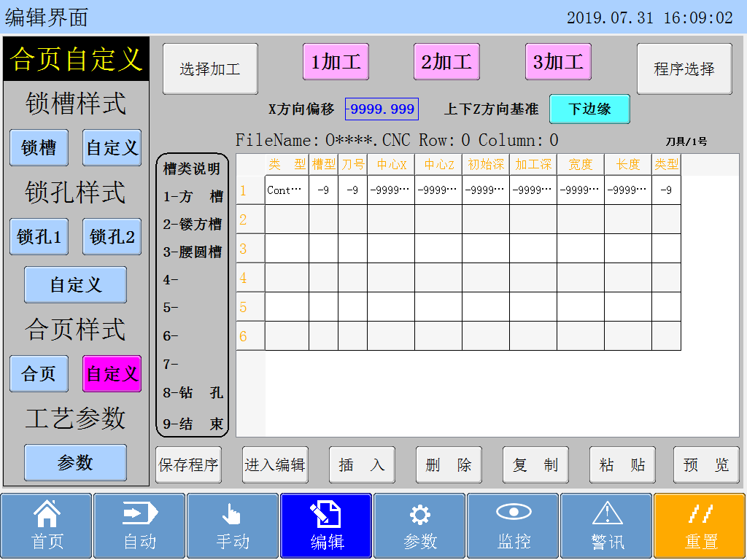
Task: Click the 3-腰圆槽 legend entry
Action: tap(193, 252)
